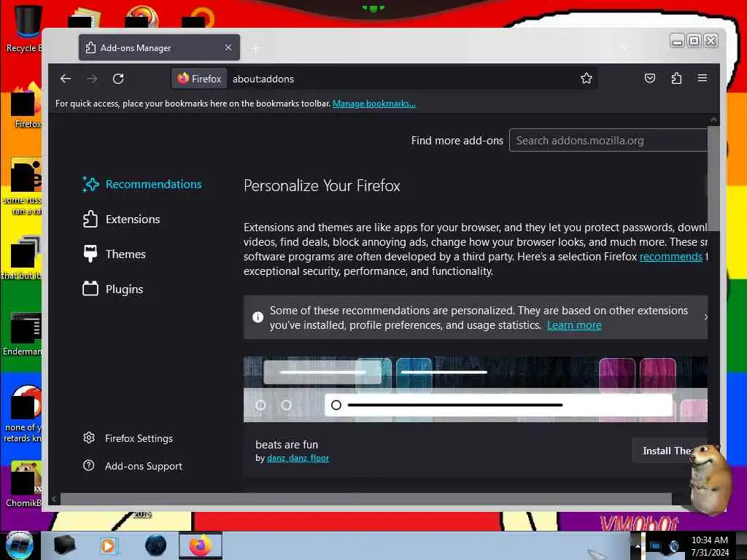This screenshot has width=747, height=560.
Task: Install the beats are fun theme
Action: [670, 451]
